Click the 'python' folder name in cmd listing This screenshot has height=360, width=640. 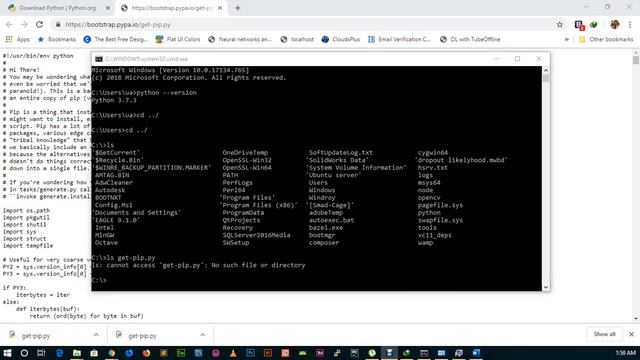click(429, 213)
